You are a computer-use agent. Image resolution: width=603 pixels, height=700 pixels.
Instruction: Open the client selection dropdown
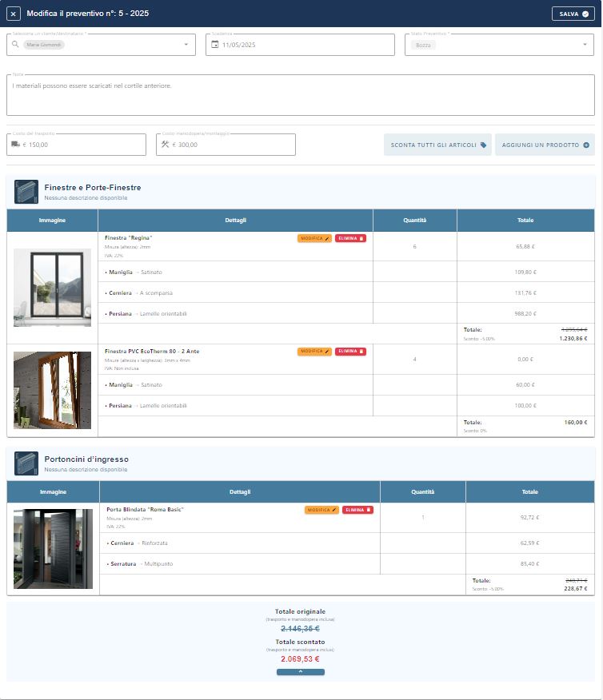click(186, 45)
